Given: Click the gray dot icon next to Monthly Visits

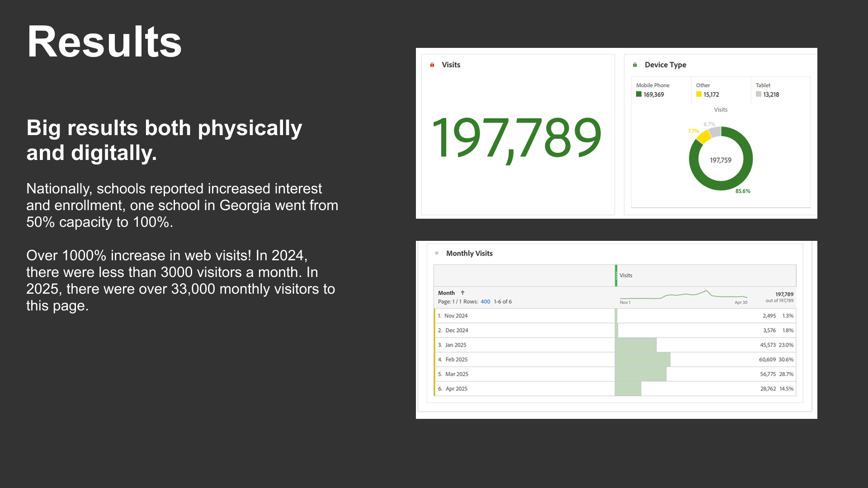Looking at the screenshot, I should [x=437, y=253].
